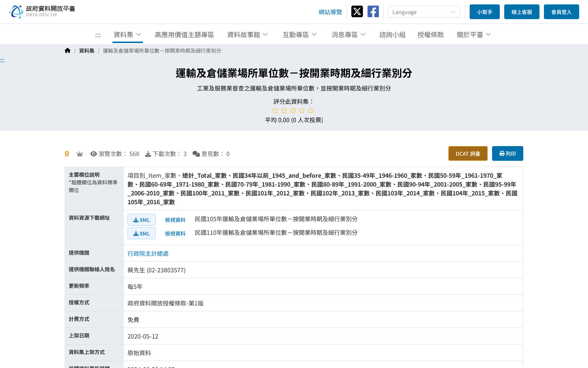Click the 列印 print button
The height and width of the screenshot is (368, 588).
click(508, 153)
